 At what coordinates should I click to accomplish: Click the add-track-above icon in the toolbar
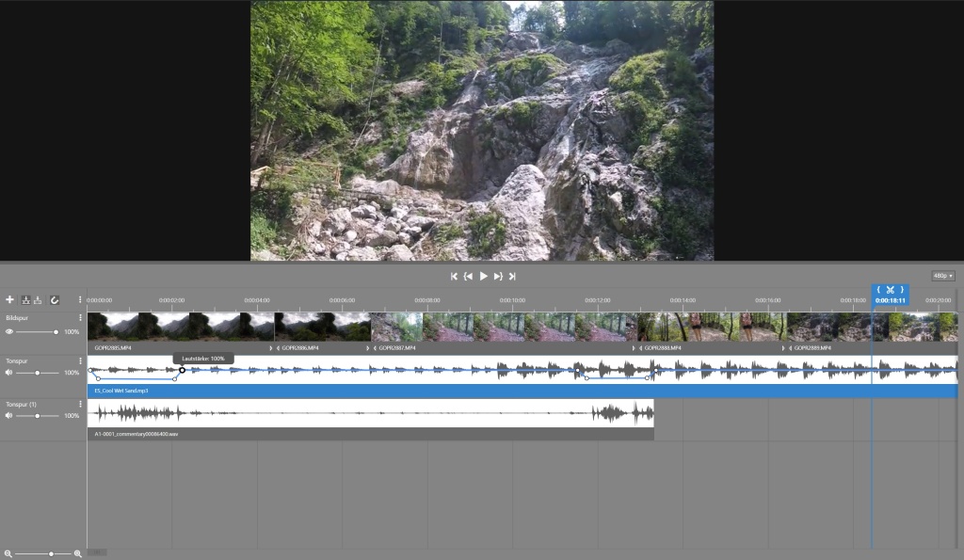[25, 299]
